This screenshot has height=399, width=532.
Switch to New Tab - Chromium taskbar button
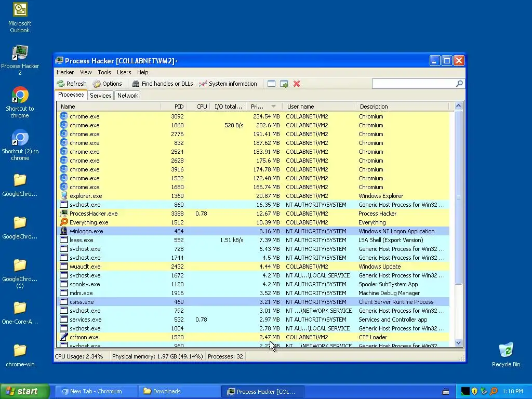(96, 391)
